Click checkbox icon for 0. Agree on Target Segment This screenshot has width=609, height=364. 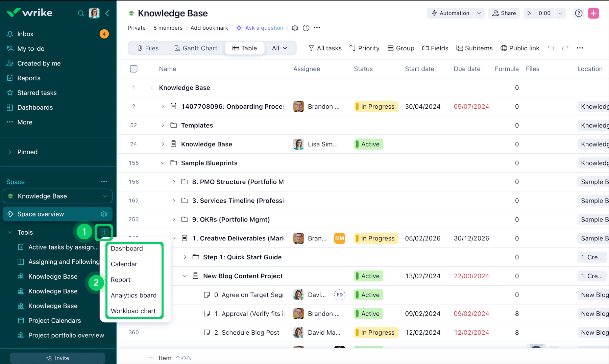point(207,295)
